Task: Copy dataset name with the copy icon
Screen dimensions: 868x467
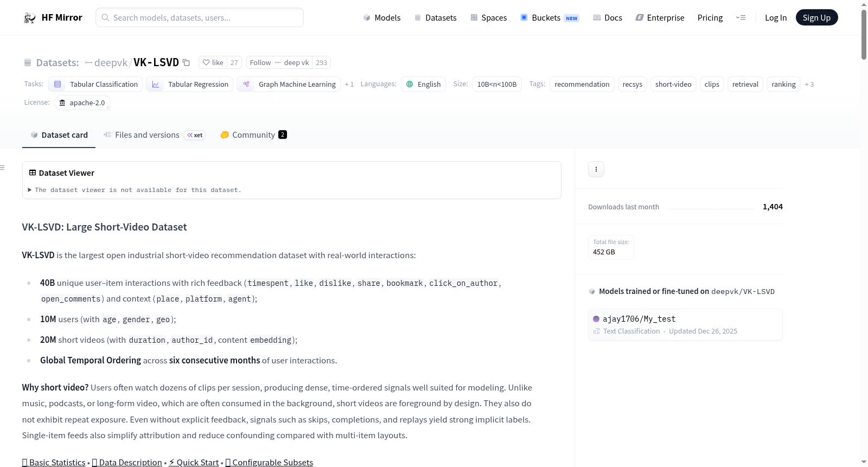Action: click(186, 62)
